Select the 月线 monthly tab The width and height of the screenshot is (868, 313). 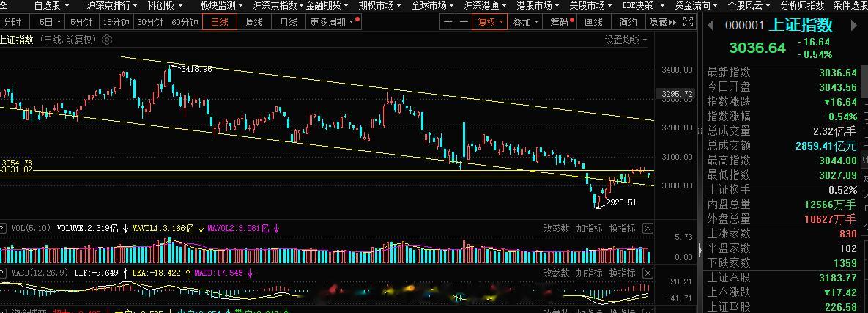point(288,22)
